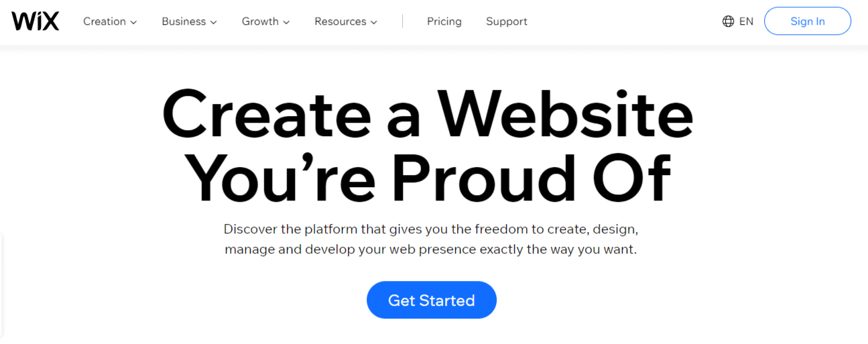Screen dimensions: 868x344
Task: Click the "manage and develop" description line
Action: tap(431, 249)
